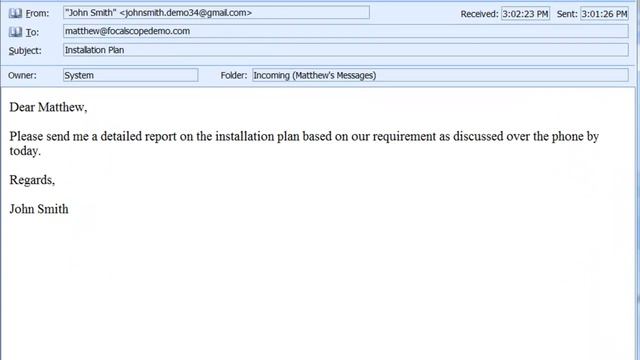
Task: Click the From sender address field
Action: click(x=216, y=13)
